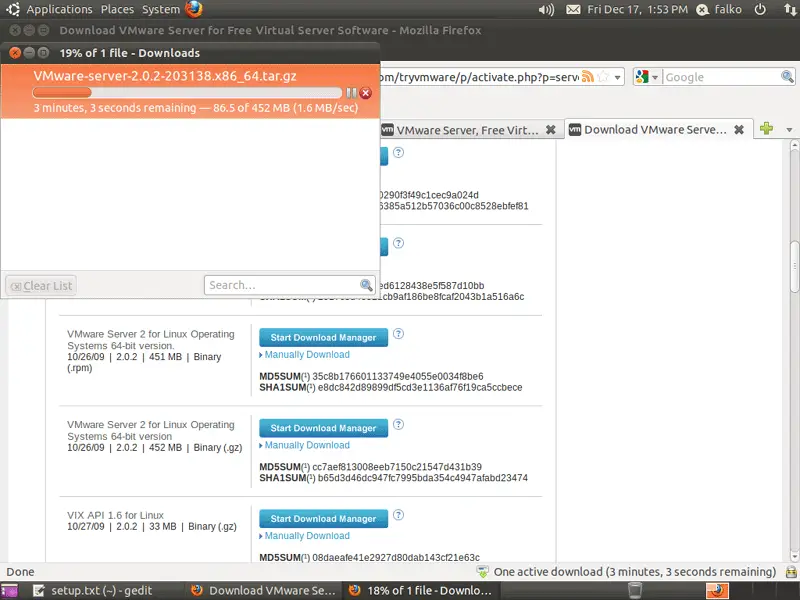Select MD5 hash starting 08daeafe41e2
The width and height of the screenshot is (800, 600).
click(396, 558)
